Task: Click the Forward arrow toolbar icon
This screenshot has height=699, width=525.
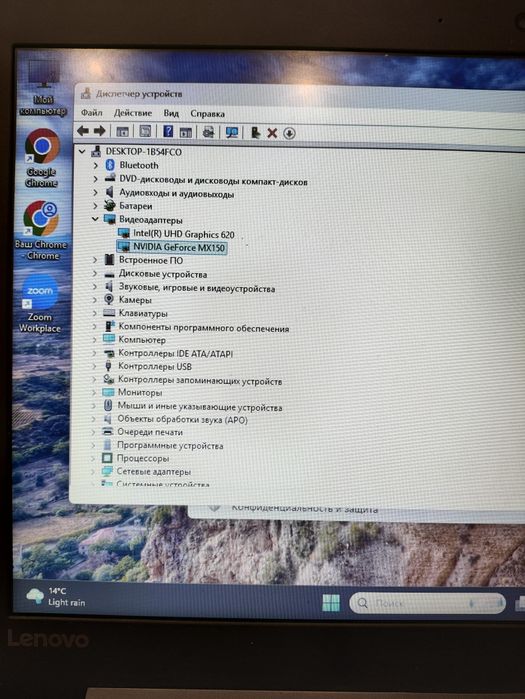Action: pos(100,131)
